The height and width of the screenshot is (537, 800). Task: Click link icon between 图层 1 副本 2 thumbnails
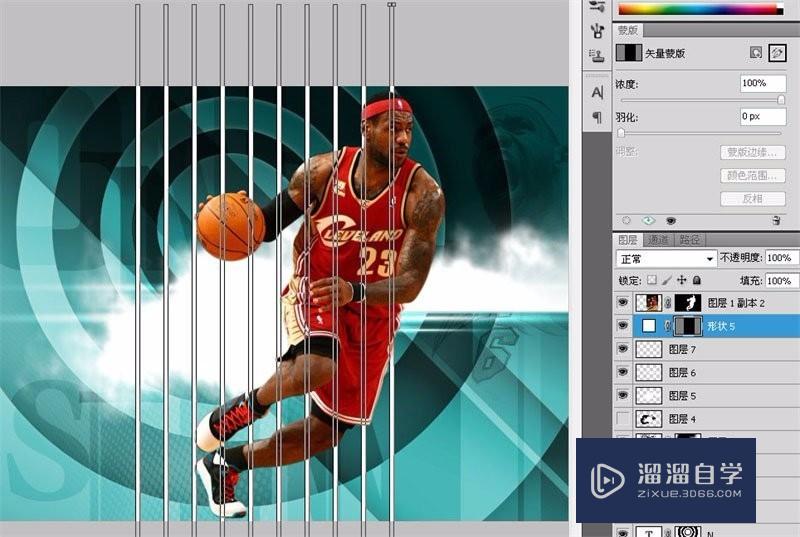[668, 303]
